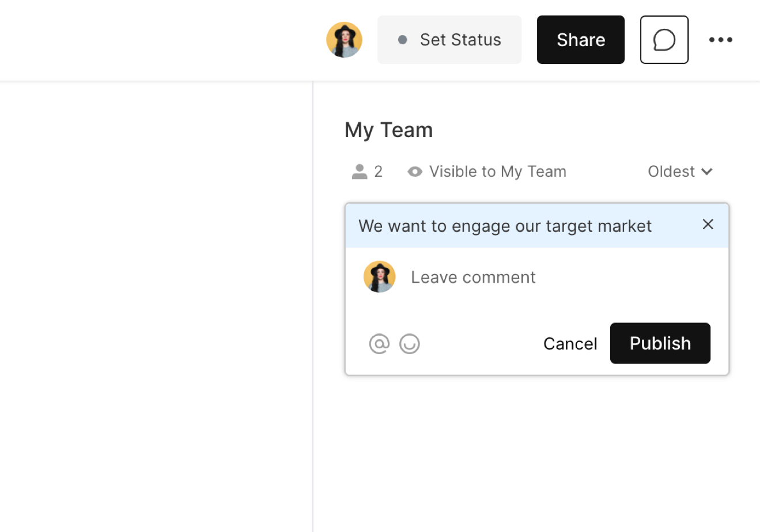Open the comments speech bubble panel
760x532 pixels.
[x=664, y=40]
